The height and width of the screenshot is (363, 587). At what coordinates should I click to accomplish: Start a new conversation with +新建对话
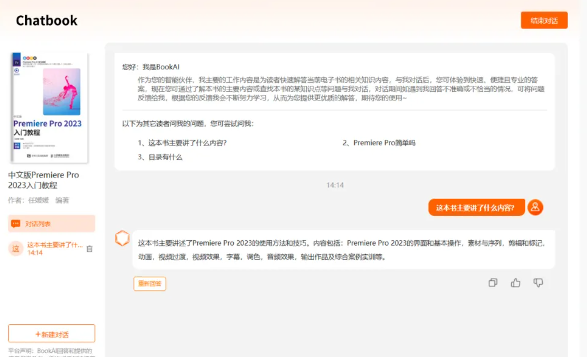point(52,333)
